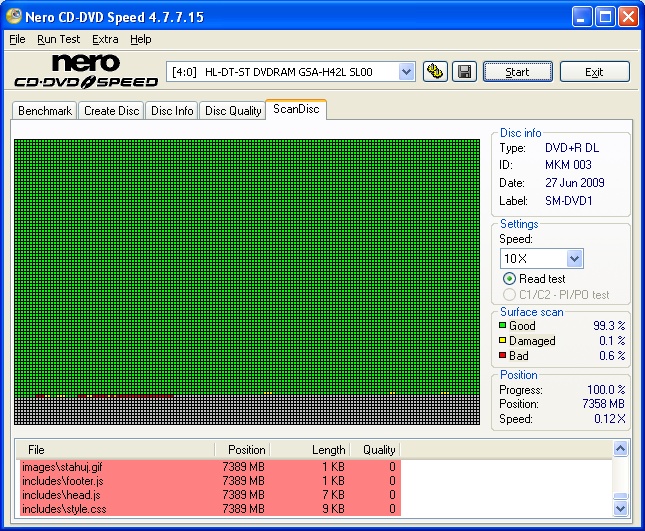645x531 pixels.
Task: Click the yellow Damaged legend square
Action: [x=502, y=341]
